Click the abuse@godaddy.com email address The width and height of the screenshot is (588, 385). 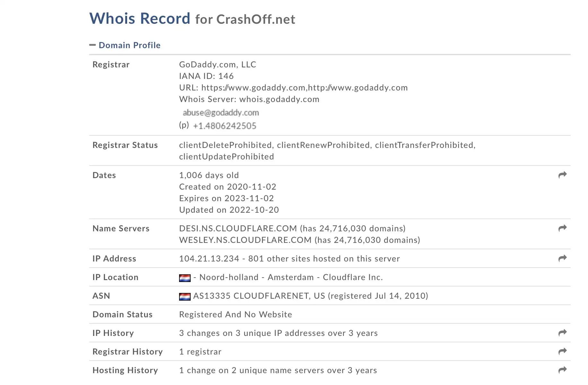pyautogui.click(x=221, y=113)
